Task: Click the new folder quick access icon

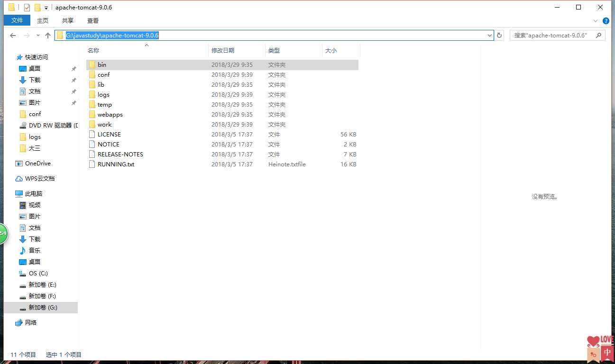Action: point(37,8)
